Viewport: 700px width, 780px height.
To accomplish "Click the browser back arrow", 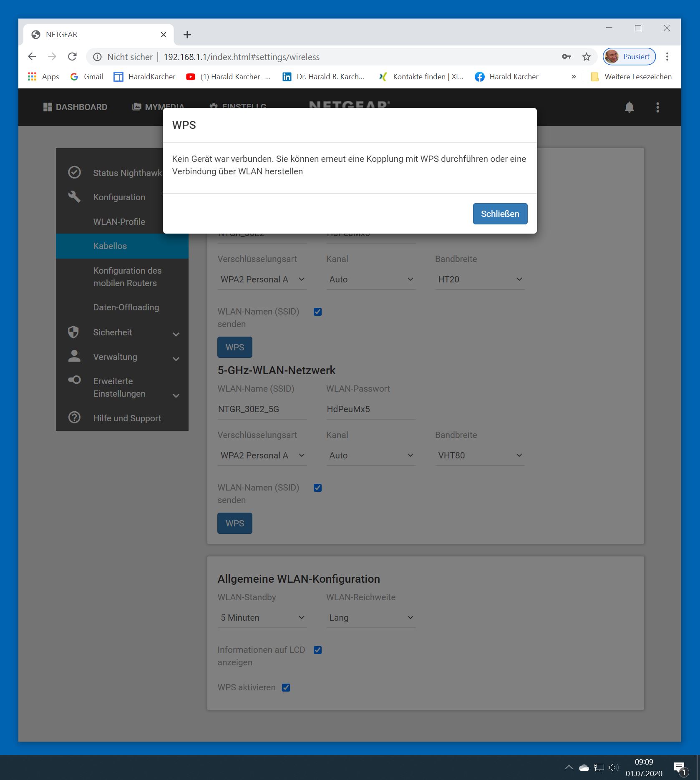I will pyautogui.click(x=32, y=57).
